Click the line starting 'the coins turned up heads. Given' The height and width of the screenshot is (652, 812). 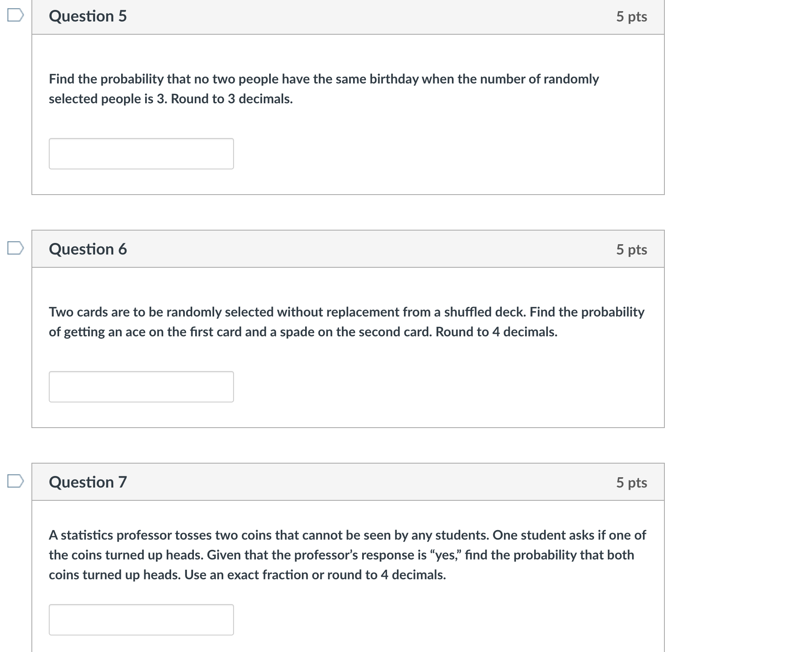tap(341, 555)
